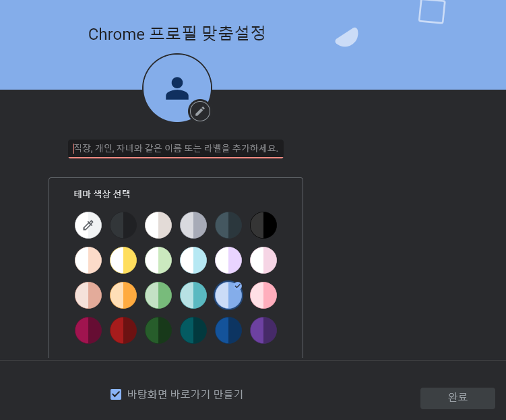Choose the white and light green swatch
This screenshot has width=506, height=420.
tap(158, 260)
